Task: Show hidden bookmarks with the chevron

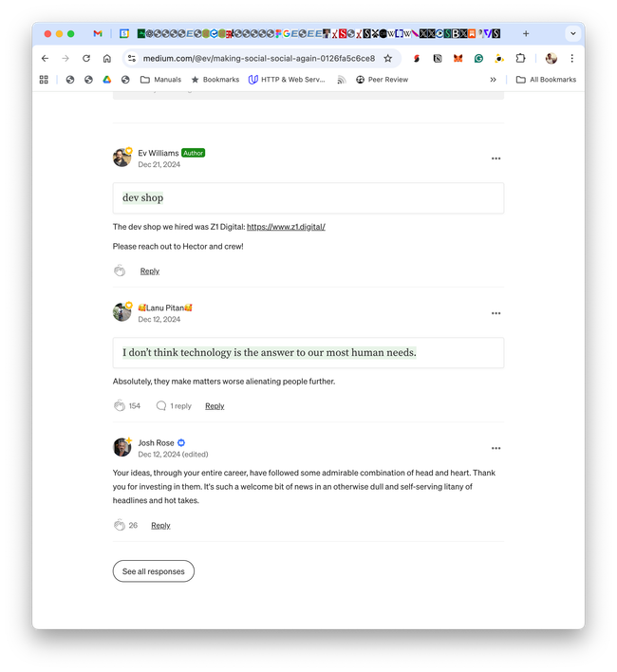Action: coord(493,80)
